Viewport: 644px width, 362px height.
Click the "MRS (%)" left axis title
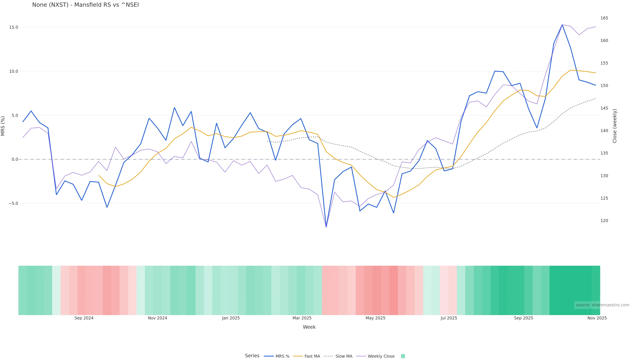[3, 126]
